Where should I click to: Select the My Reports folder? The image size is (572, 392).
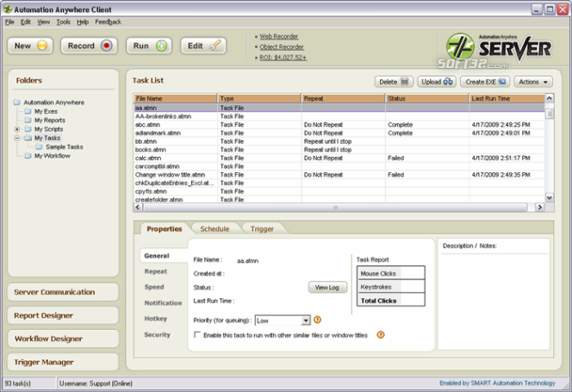click(50, 120)
